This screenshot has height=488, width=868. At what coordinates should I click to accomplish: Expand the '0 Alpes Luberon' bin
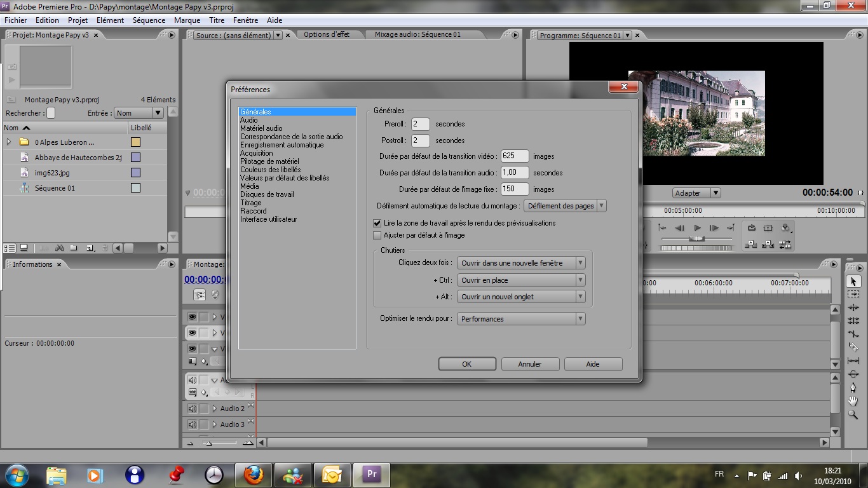pyautogui.click(x=9, y=142)
